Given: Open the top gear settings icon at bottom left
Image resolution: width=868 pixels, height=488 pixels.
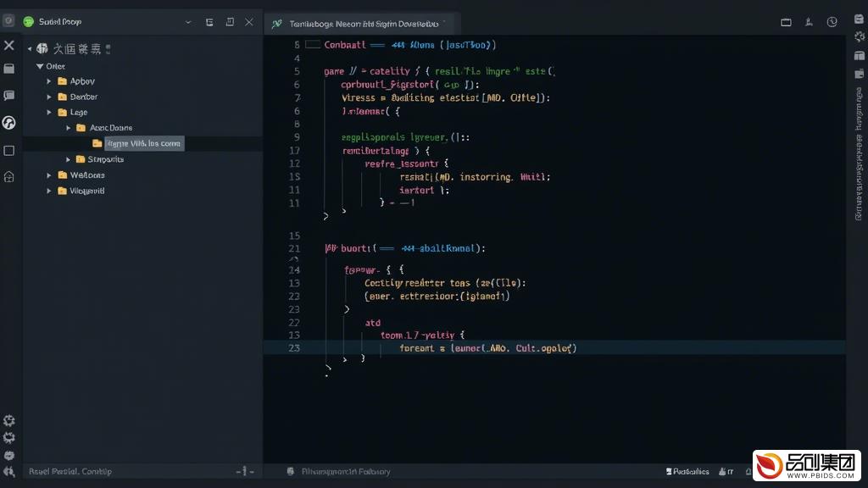Looking at the screenshot, I should (8, 420).
